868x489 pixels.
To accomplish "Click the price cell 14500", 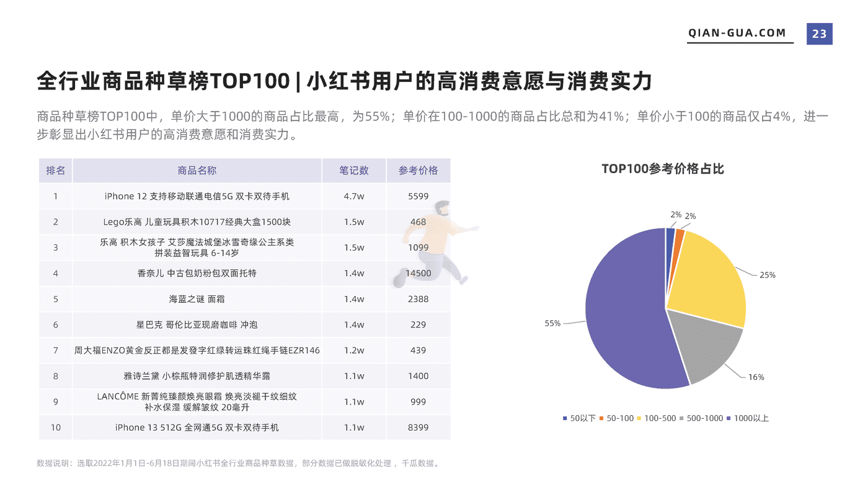I will tap(418, 273).
